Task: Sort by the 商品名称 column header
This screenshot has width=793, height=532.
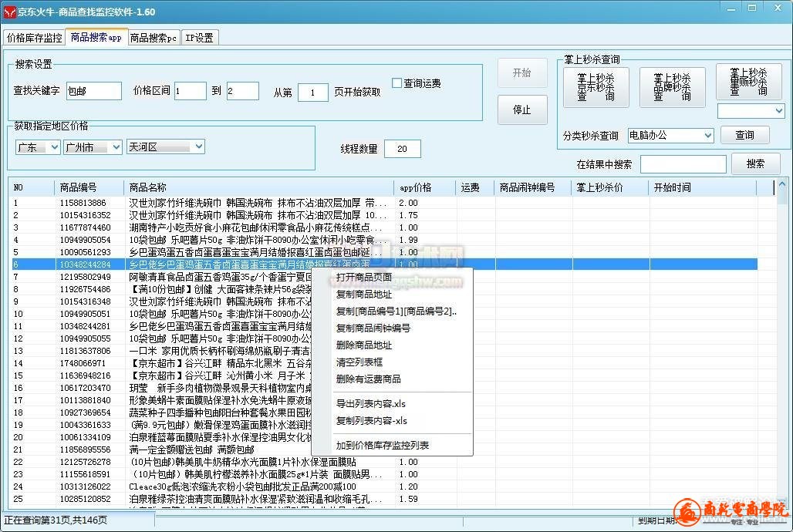Action: tap(258, 187)
